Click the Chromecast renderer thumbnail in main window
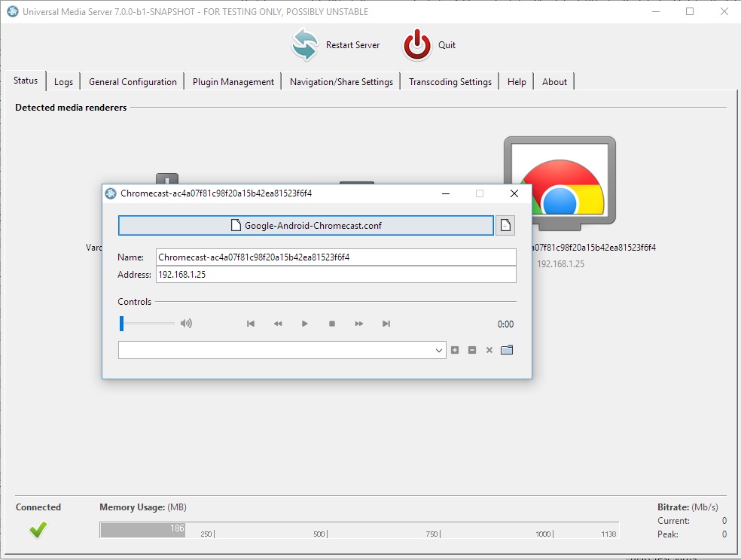741x560 pixels. [x=560, y=183]
